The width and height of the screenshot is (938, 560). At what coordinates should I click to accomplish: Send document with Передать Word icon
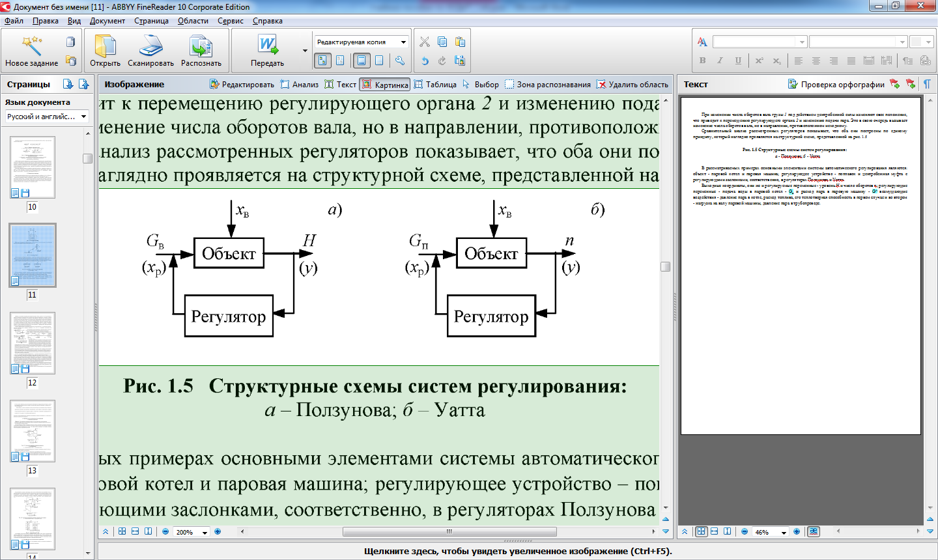click(267, 46)
